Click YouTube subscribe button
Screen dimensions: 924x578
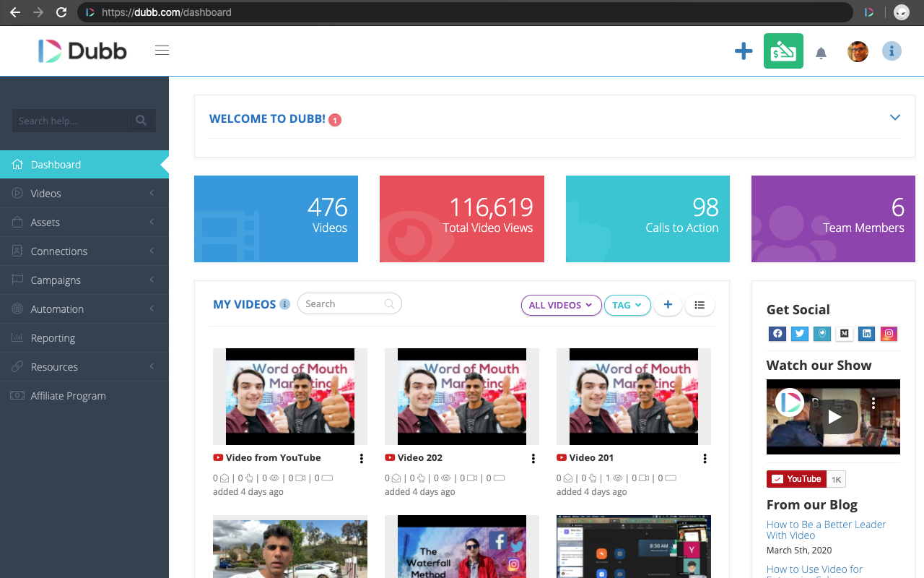click(796, 479)
